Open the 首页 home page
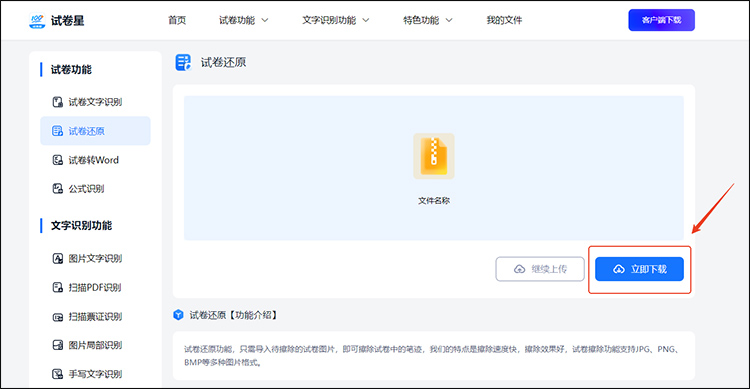This screenshot has height=389, width=750. click(177, 20)
